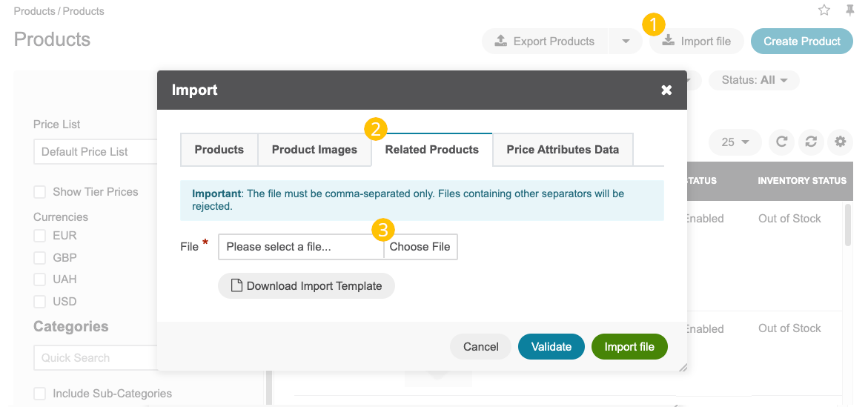Image resolution: width=868 pixels, height=407 pixels.
Task: Open the 25 per page dropdown
Action: point(735,142)
